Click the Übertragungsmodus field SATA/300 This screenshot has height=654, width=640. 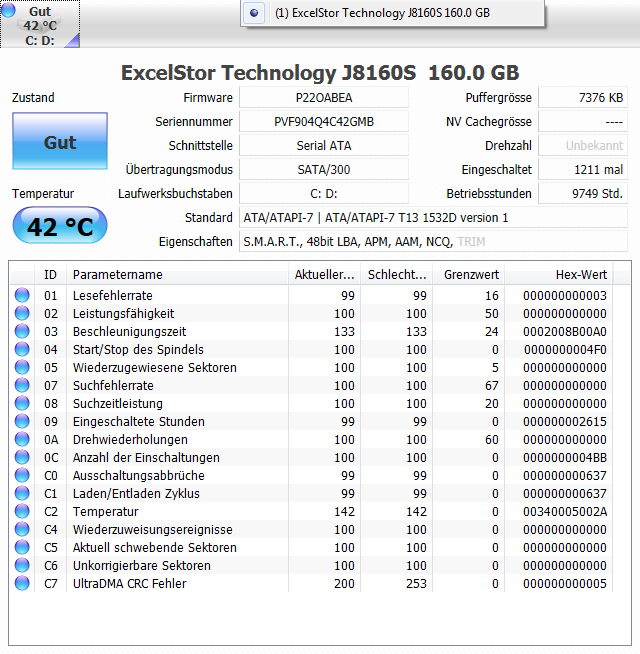click(x=324, y=170)
